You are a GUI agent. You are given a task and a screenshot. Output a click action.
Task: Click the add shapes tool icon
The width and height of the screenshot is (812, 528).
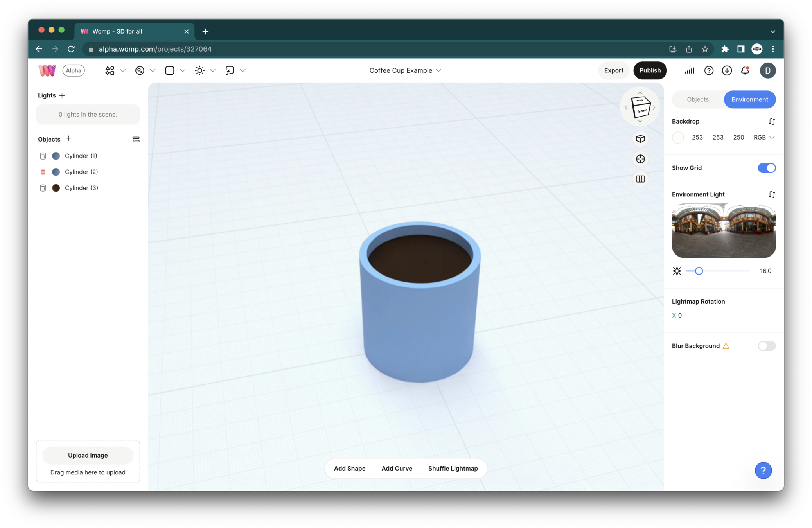110,70
